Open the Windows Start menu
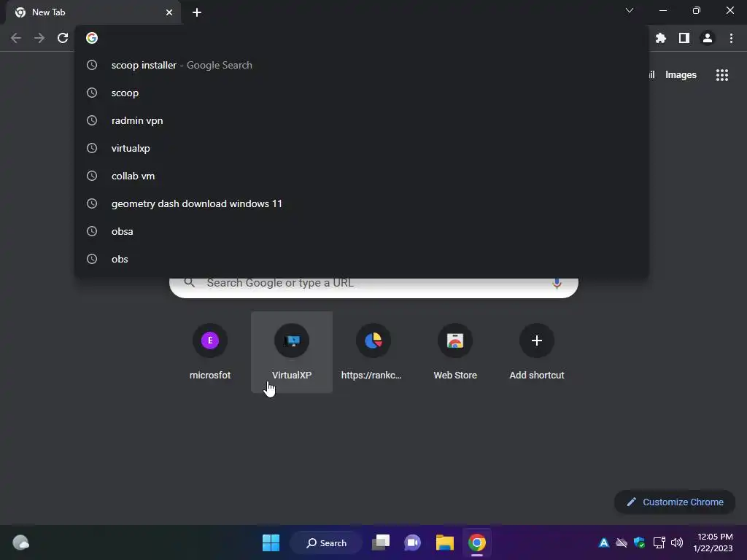Image resolution: width=747 pixels, height=560 pixels. coord(271,542)
